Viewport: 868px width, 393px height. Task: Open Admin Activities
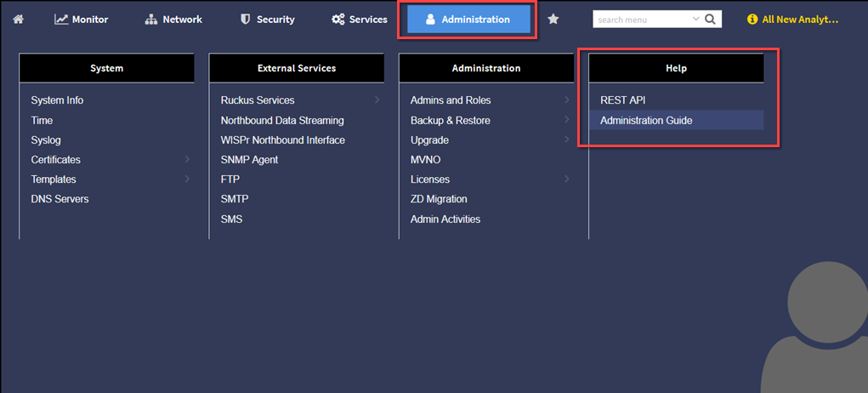[445, 219]
